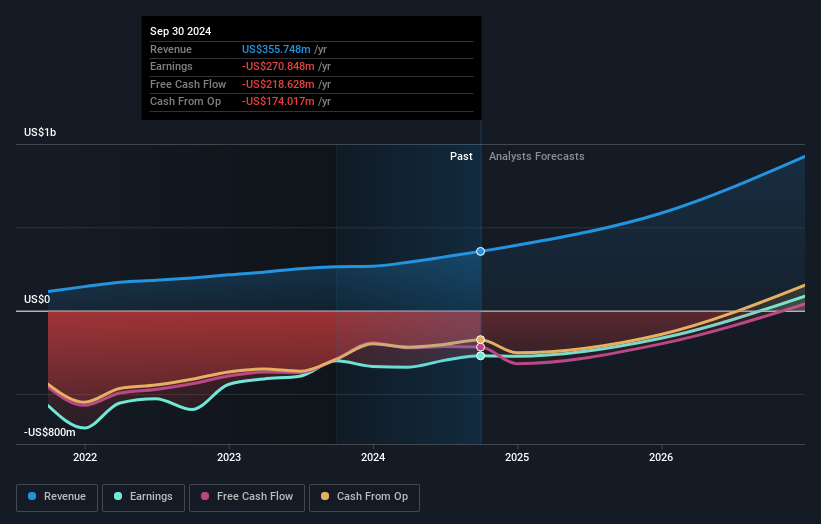
Task: Click the Revenue row label in tooltip
Action: [x=171, y=49]
